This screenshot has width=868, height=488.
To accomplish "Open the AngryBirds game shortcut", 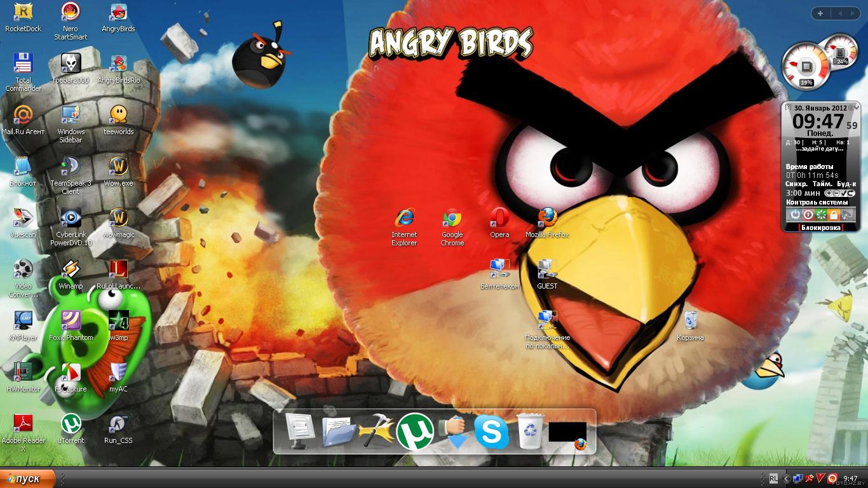I will [118, 17].
